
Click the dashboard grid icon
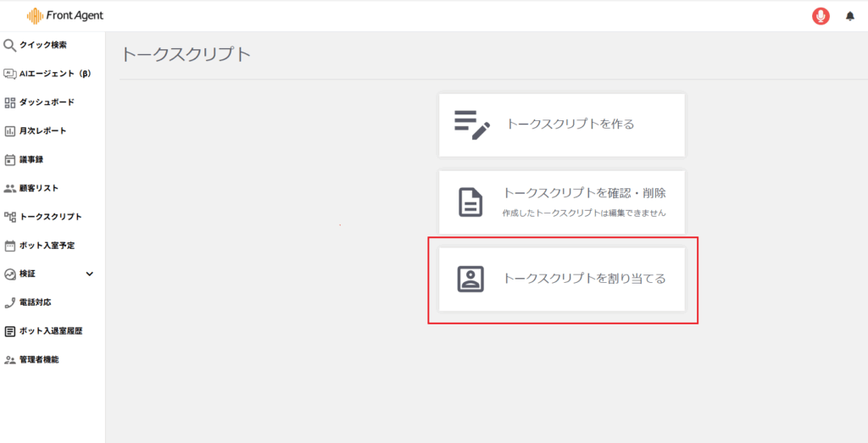click(x=10, y=102)
